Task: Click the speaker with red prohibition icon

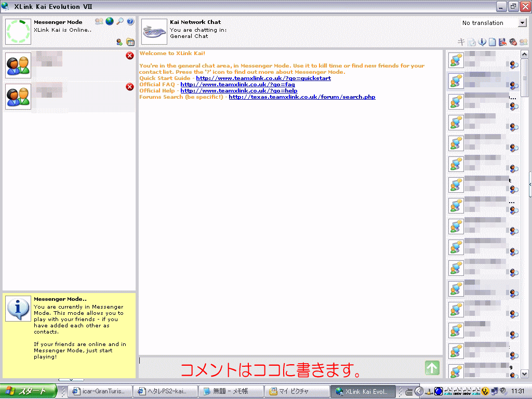Action: click(x=513, y=42)
